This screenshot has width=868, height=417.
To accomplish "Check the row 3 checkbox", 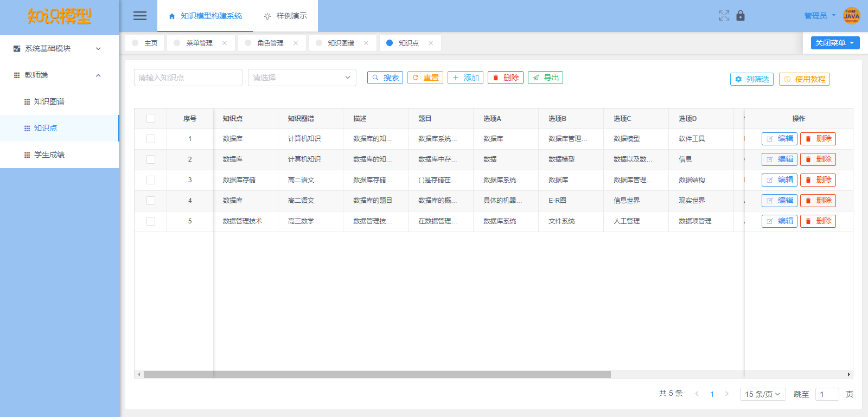I will pos(151,180).
